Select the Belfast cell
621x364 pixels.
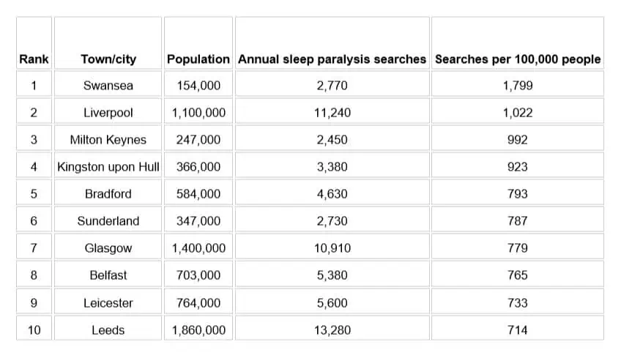pos(108,275)
